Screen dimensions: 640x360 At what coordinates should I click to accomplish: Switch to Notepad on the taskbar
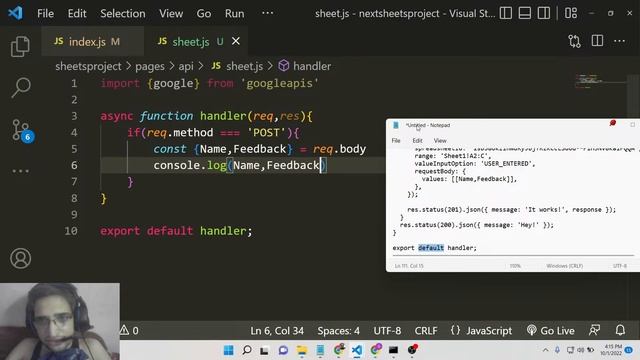320,350
